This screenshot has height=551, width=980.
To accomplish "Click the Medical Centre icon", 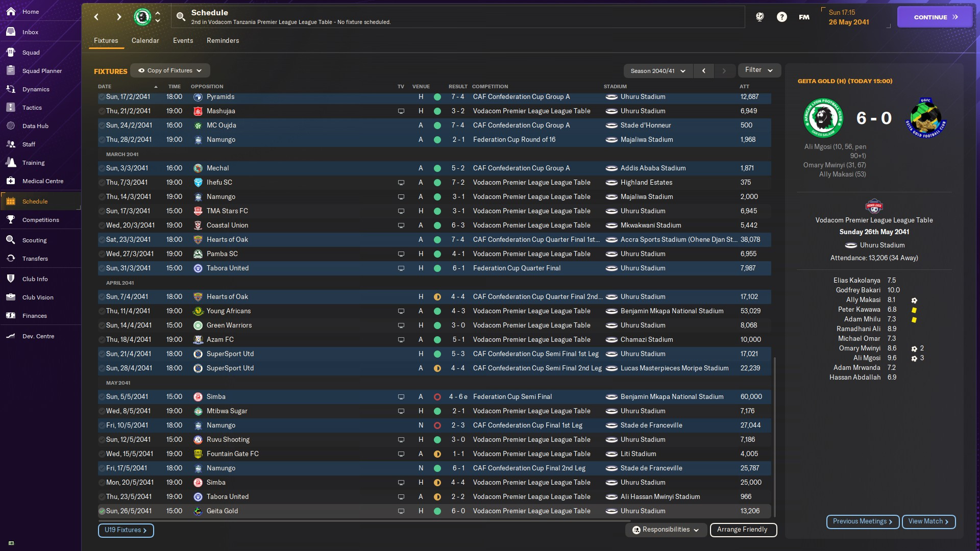I will (11, 181).
